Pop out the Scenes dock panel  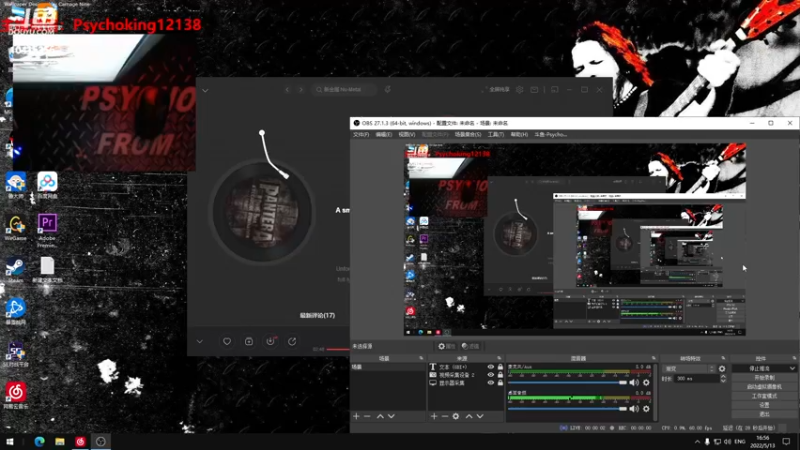click(x=421, y=358)
